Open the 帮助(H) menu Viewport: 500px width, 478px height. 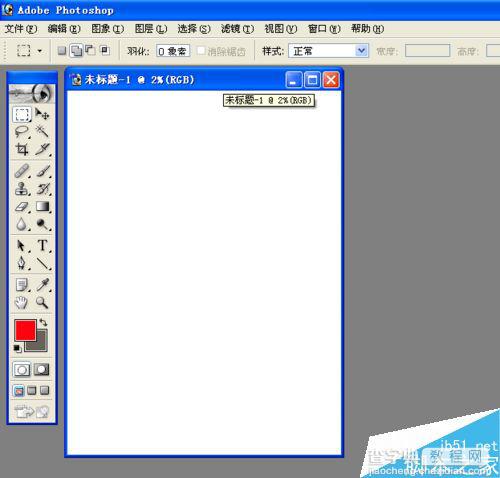pyautogui.click(x=368, y=29)
